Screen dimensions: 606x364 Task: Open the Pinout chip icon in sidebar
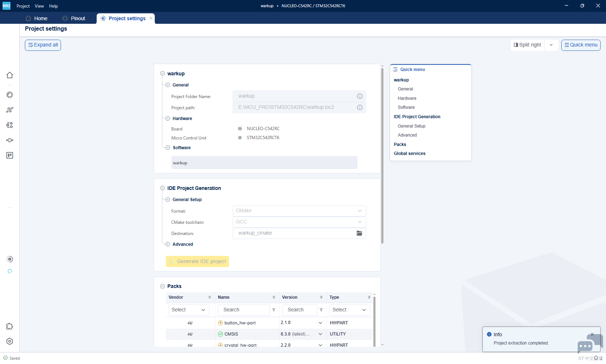10,95
